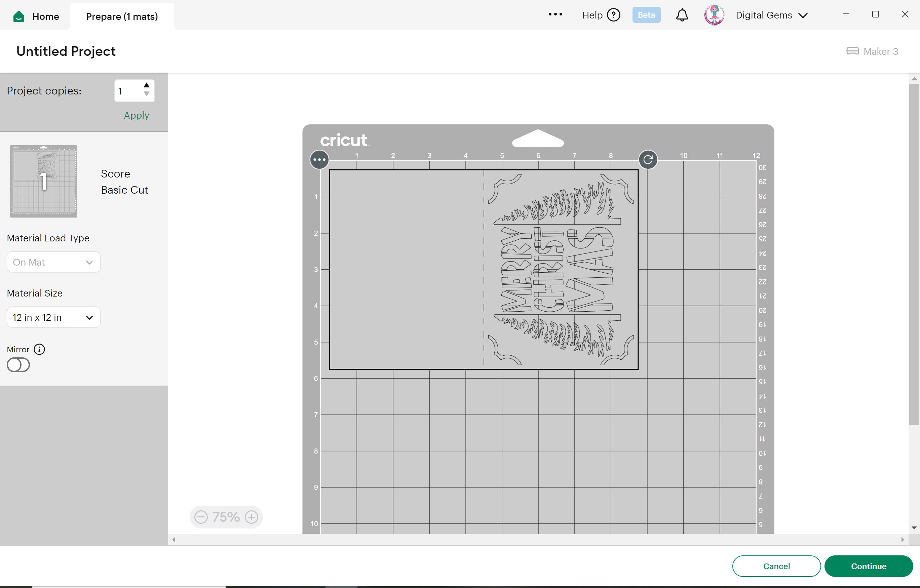Image resolution: width=920 pixels, height=588 pixels.
Task: Click the Digital Gems profile avatar
Action: point(714,15)
